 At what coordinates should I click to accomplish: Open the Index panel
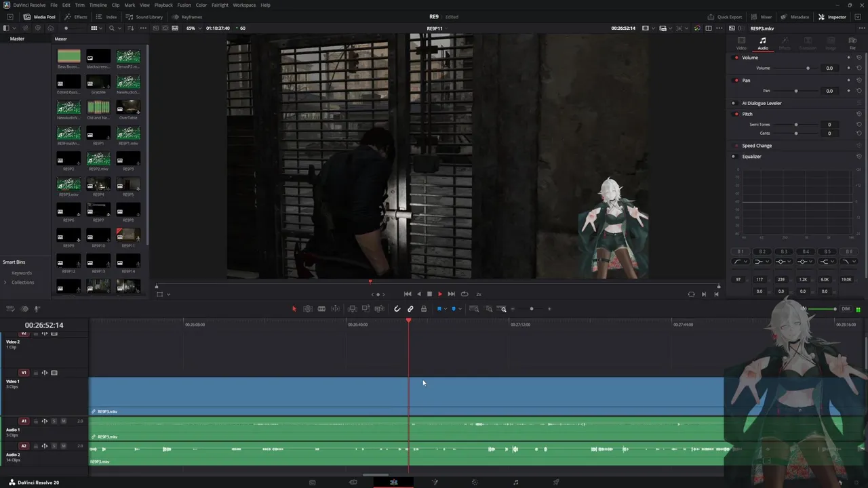[106, 17]
